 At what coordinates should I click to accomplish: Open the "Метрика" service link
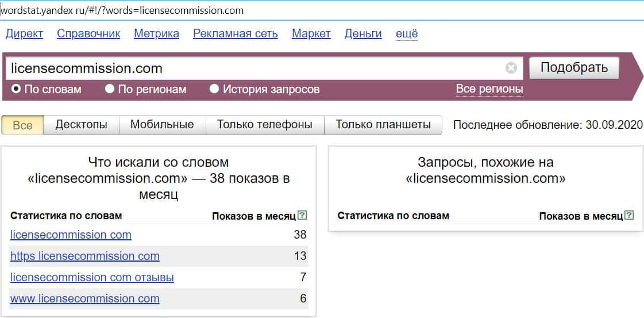coord(156,34)
